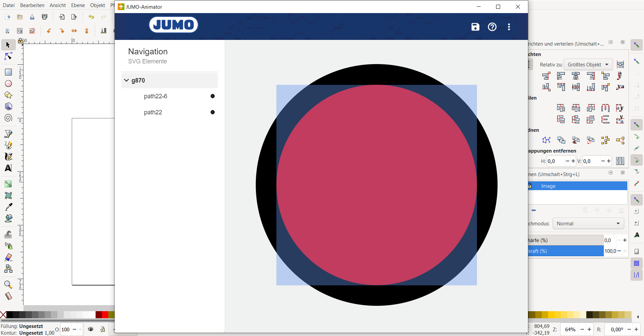
Task: Open the Ansicht menu
Action: [58, 5]
